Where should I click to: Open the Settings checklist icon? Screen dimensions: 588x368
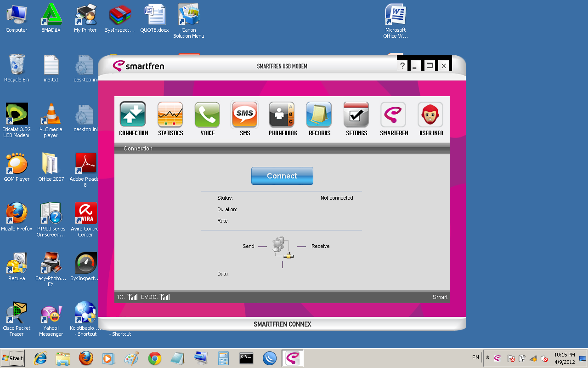356,115
